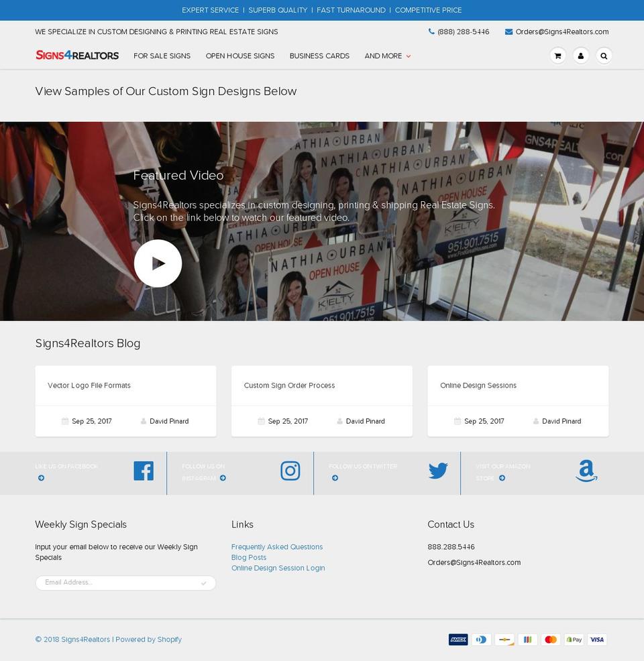Viewport: 644px width, 661px height.
Task: Click arrow under Follow Us on Twitter
Action: (335, 478)
